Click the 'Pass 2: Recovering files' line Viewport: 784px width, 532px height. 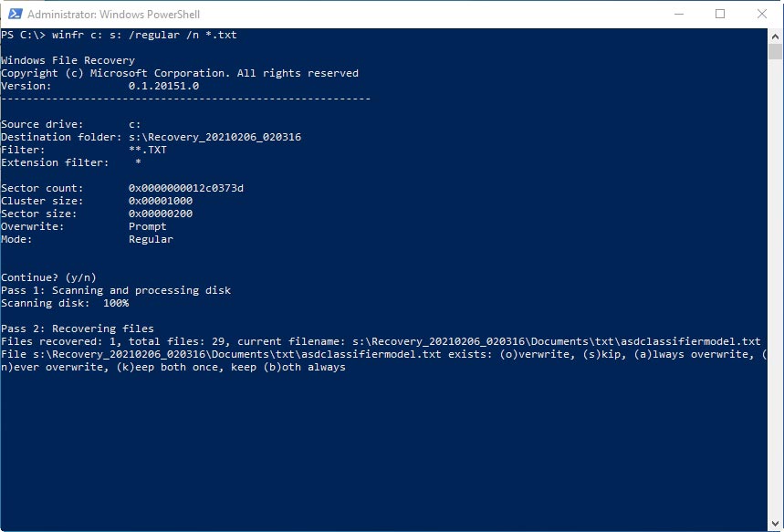(78, 329)
